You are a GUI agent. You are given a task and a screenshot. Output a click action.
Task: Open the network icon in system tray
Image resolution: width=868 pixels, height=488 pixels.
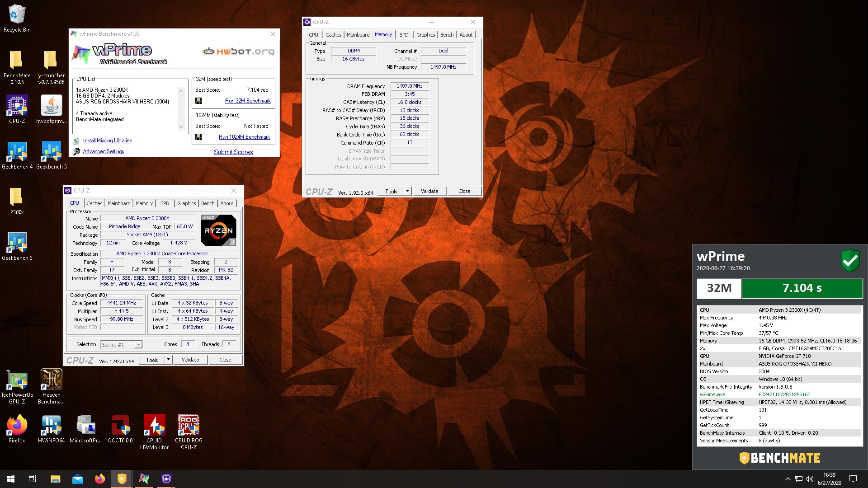799,479
